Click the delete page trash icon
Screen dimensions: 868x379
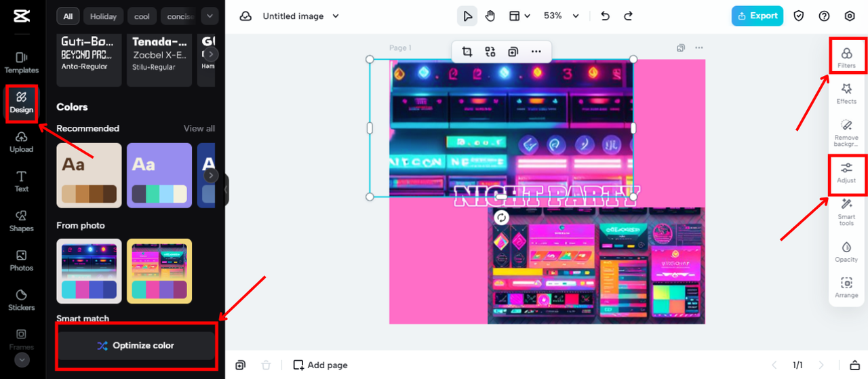266,365
